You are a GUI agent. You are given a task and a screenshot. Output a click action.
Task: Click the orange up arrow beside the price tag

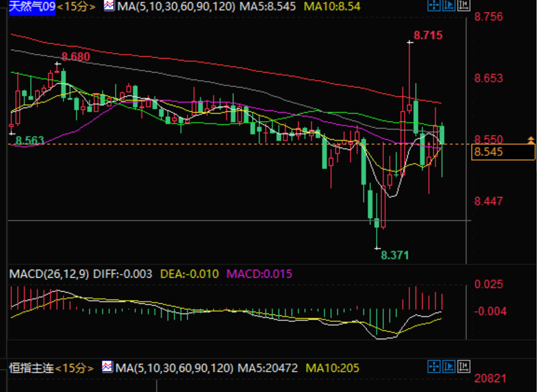531,140
